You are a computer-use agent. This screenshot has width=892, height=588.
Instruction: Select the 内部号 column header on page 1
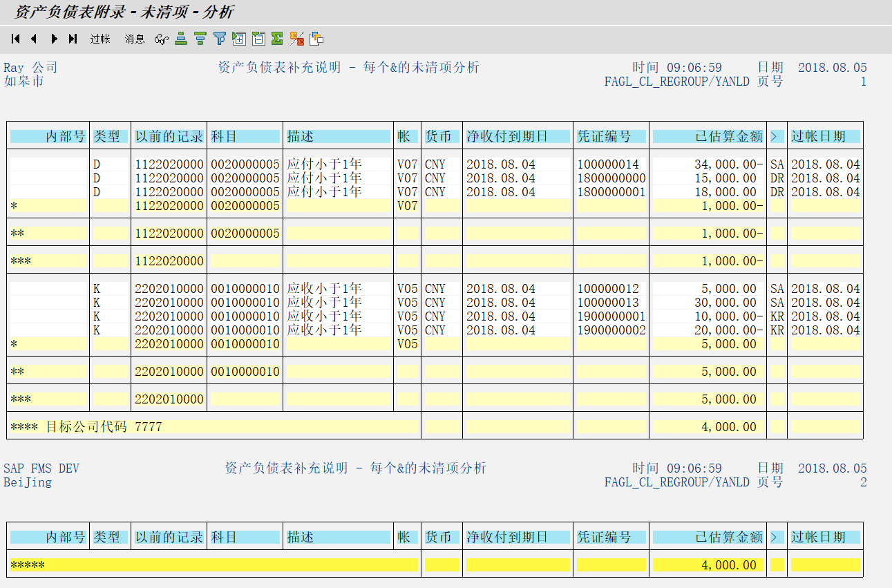tap(48, 136)
